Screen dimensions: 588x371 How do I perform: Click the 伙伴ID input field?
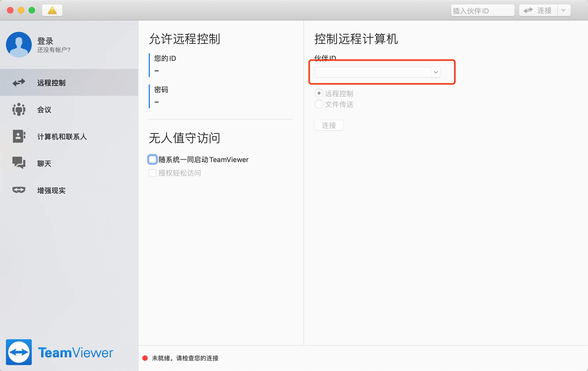373,72
